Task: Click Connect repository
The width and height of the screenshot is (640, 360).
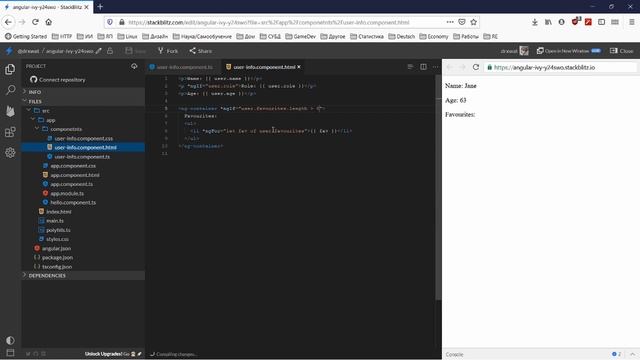Action: (58, 80)
